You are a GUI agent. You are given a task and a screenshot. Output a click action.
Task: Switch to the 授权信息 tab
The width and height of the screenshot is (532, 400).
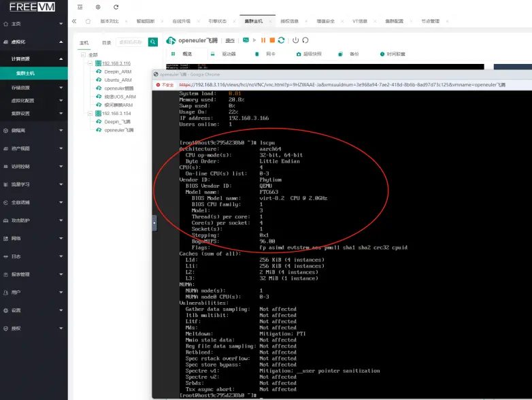pos(290,21)
